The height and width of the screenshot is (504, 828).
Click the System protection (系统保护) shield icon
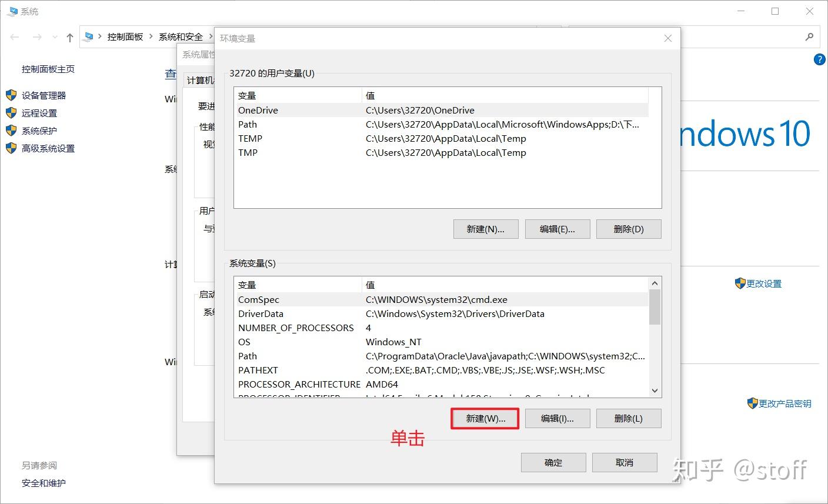(11, 131)
